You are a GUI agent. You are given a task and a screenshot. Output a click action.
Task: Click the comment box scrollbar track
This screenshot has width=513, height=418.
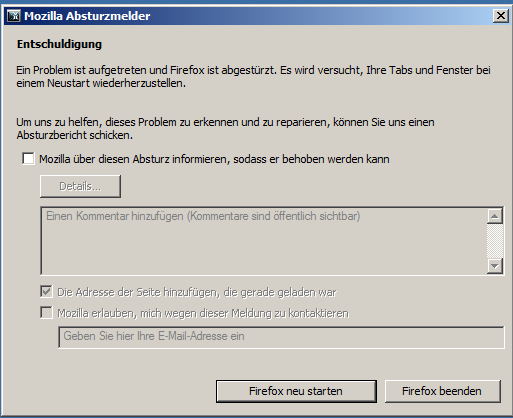point(495,241)
